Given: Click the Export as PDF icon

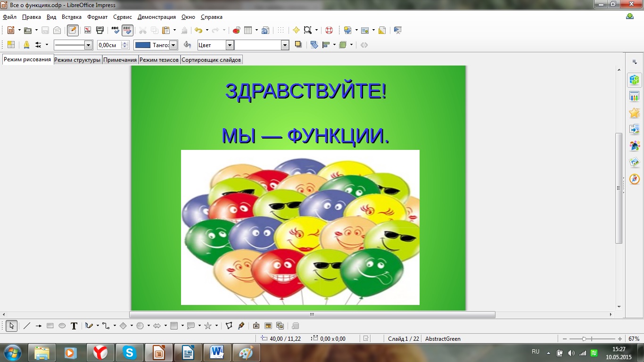Looking at the screenshot, I should (88, 30).
